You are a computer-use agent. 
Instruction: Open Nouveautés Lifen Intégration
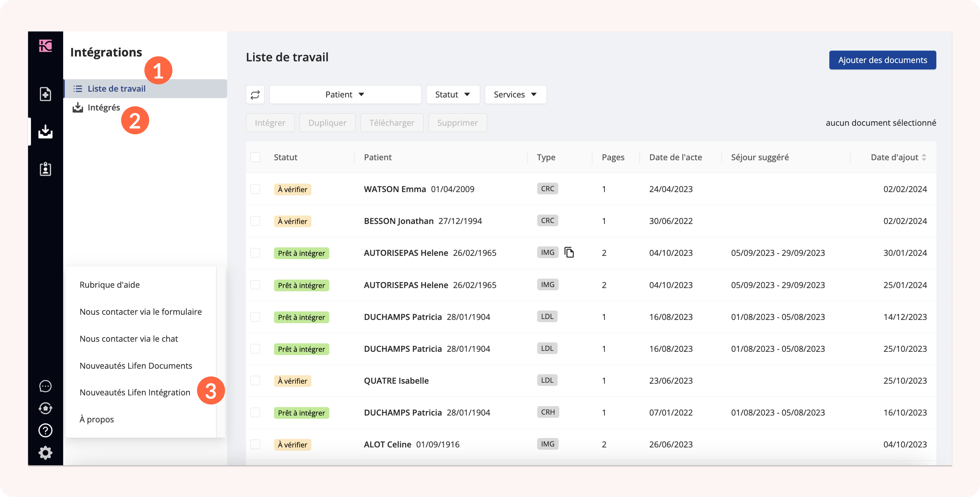click(135, 392)
